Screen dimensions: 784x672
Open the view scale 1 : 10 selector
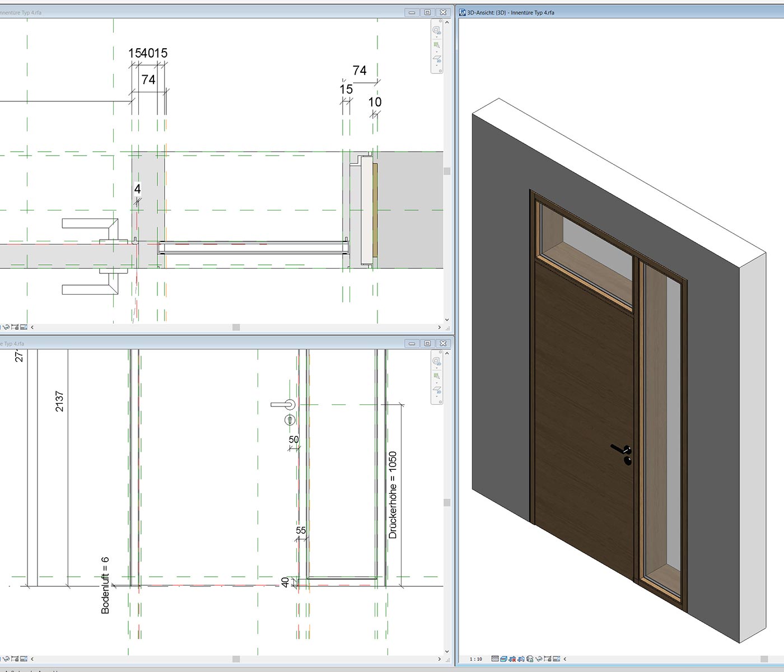[476, 659]
